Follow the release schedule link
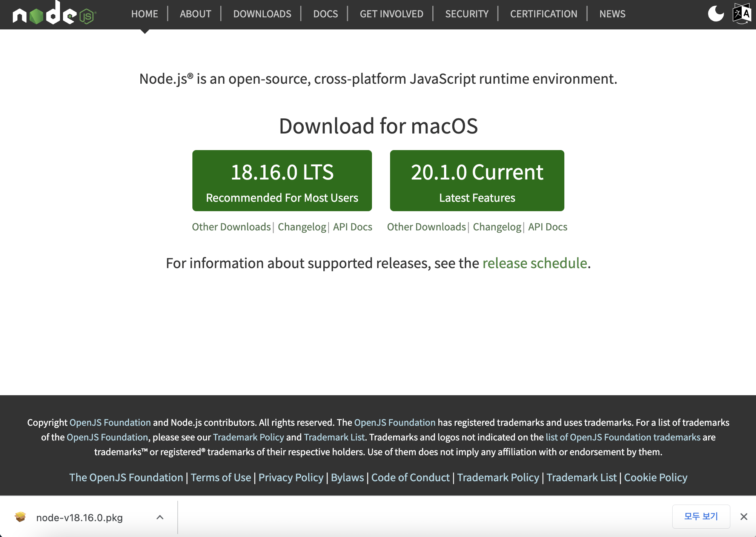The width and height of the screenshot is (756, 537). point(535,263)
